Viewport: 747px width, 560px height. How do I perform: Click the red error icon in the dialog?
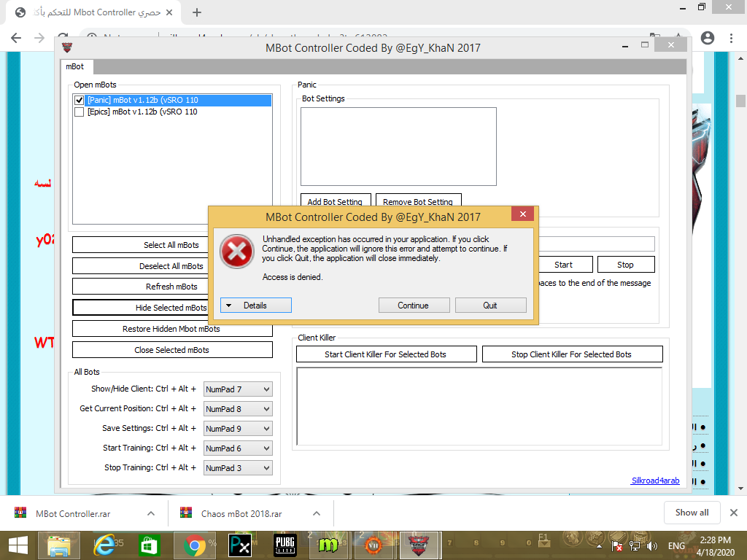[x=237, y=252]
